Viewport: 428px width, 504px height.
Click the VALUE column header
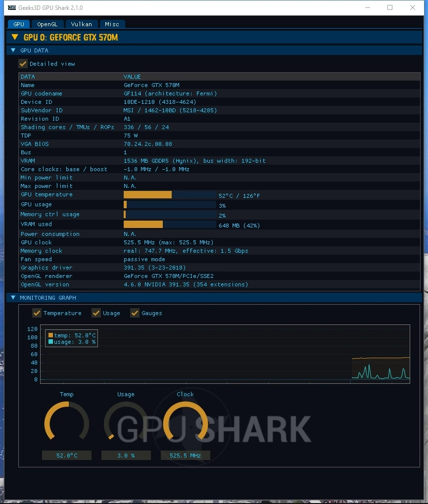click(x=132, y=77)
